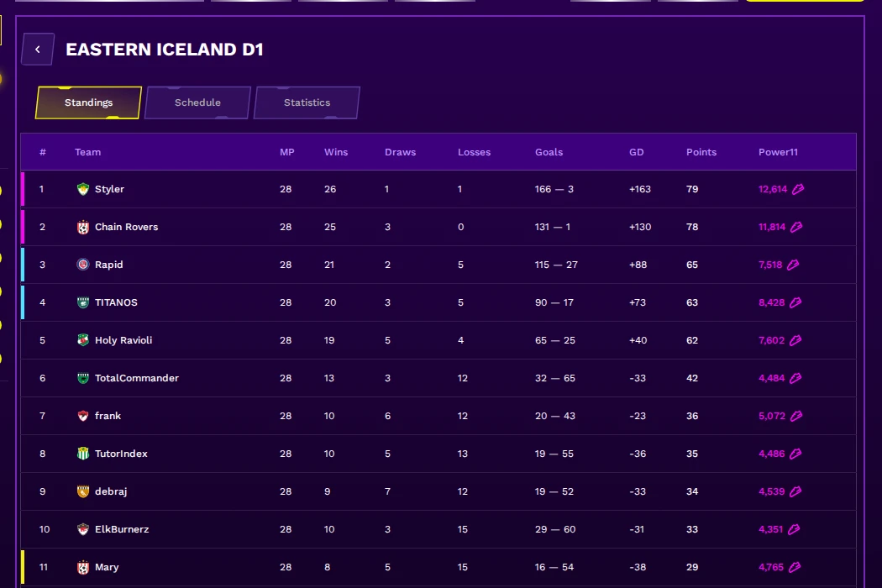This screenshot has height=588, width=882.
Task: Open the Holy Ravioli team name
Action: 123,340
